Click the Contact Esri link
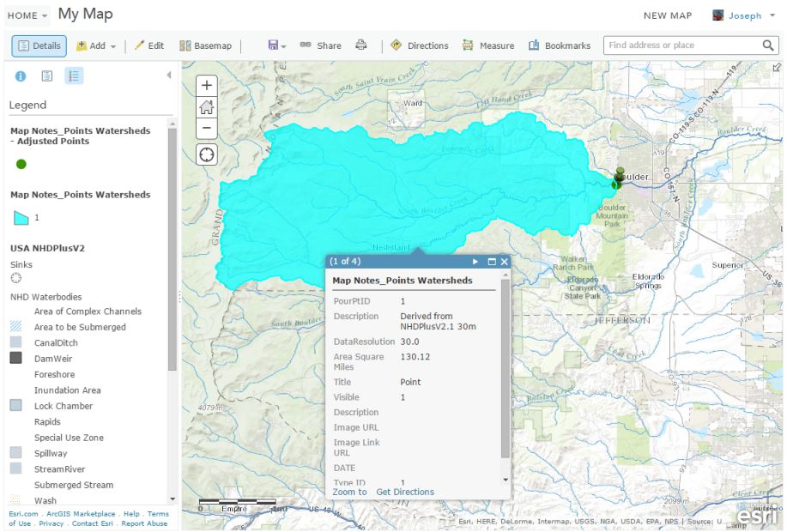787x532 pixels. pyautogui.click(x=93, y=523)
